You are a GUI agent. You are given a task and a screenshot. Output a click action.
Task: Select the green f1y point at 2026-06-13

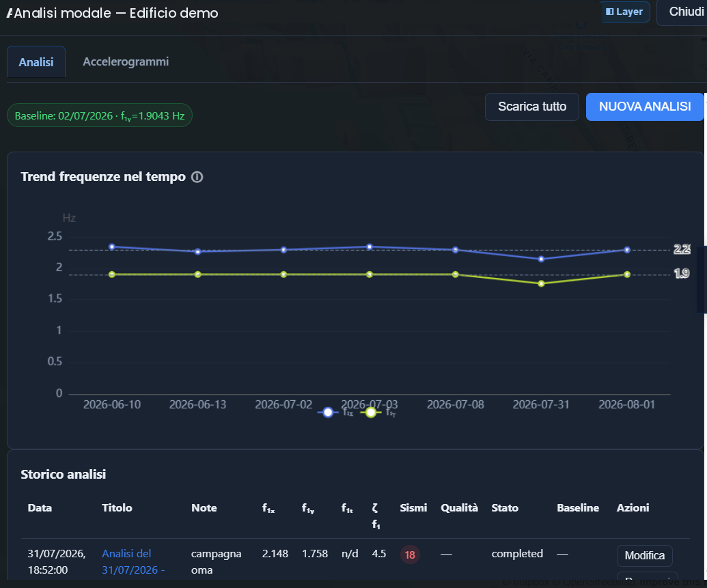198,275
